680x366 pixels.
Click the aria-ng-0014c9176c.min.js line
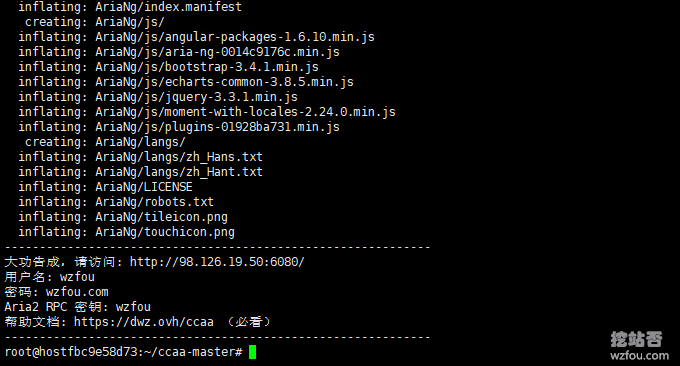179,52
